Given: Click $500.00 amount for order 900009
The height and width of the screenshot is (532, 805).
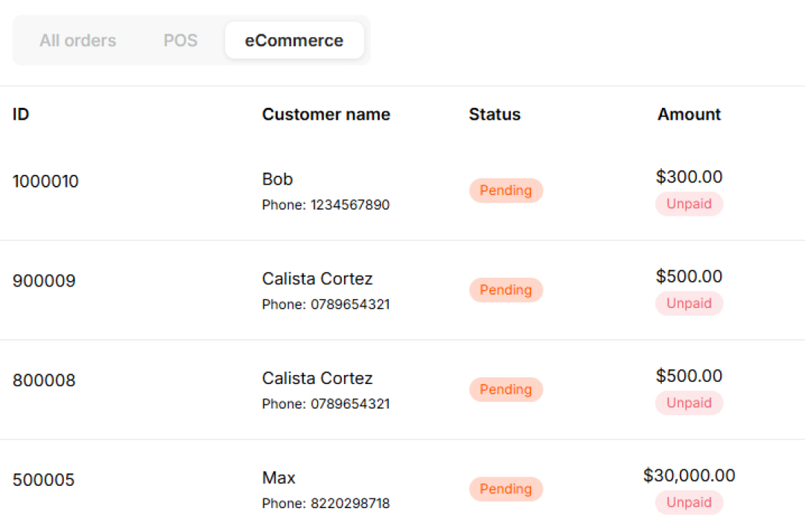Looking at the screenshot, I should (689, 276).
